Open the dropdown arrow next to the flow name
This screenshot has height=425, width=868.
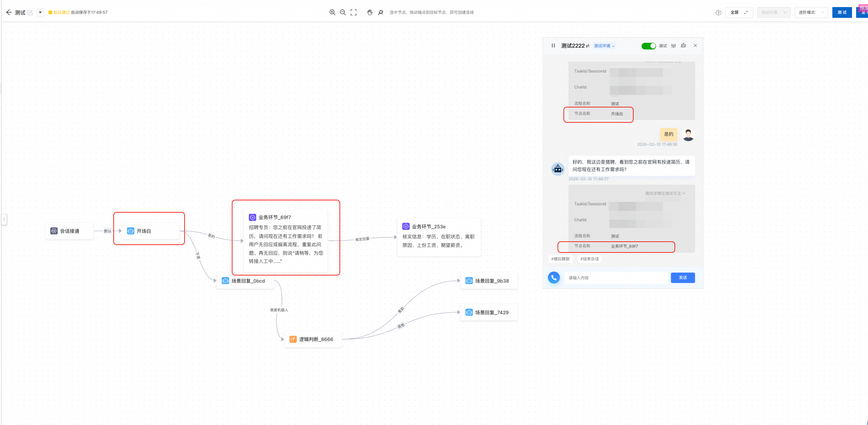tap(40, 12)
